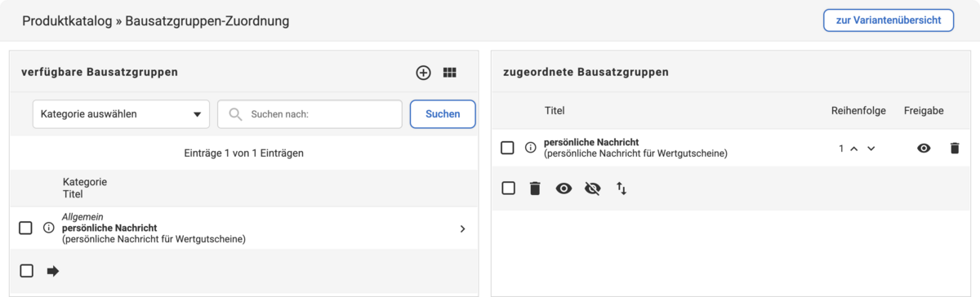Switch to grid view icon

449,73
